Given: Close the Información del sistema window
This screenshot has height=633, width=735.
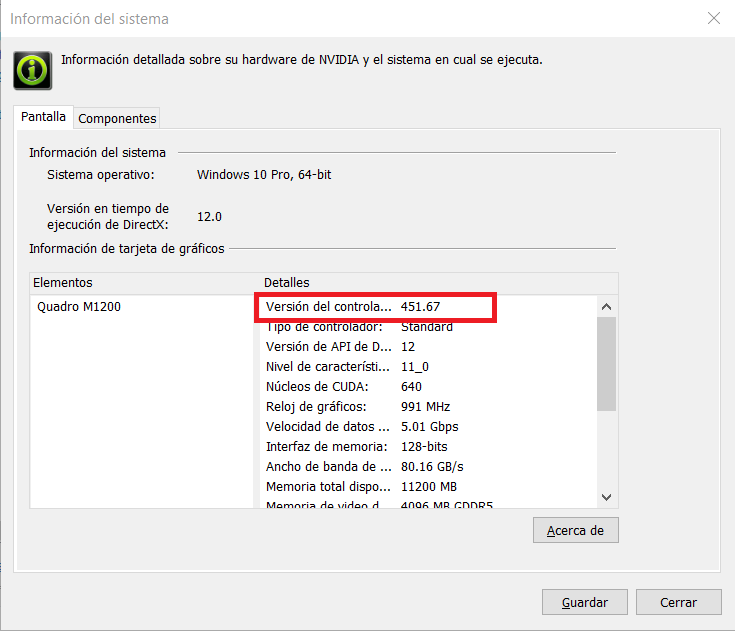Looking at the screenshot, I should (713, 18).
